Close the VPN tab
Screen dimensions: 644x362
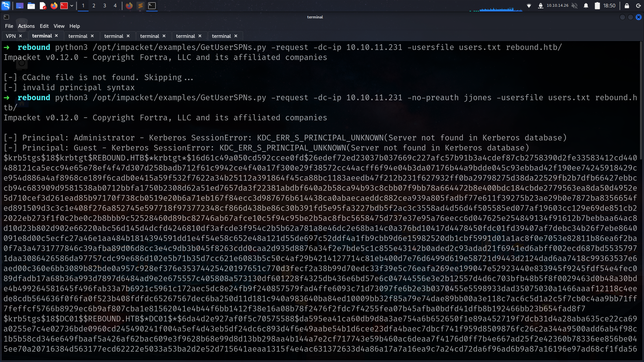point(20,36)
